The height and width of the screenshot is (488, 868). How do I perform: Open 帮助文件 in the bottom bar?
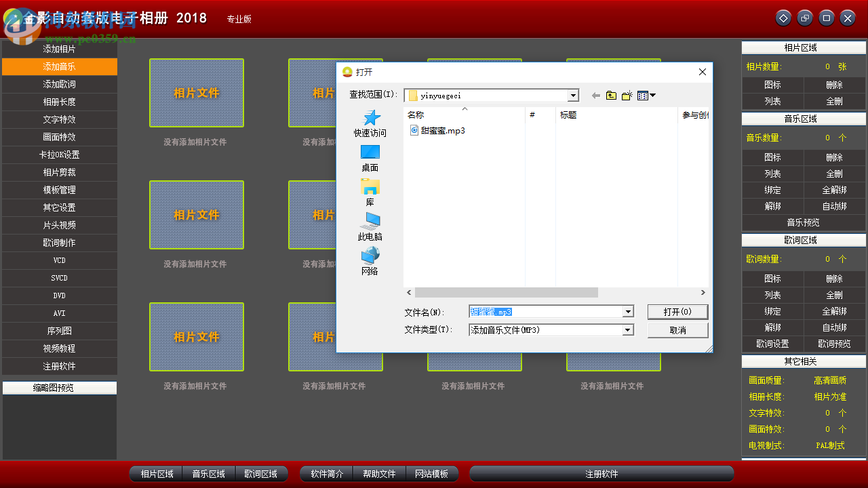click(x=379, y=474)
